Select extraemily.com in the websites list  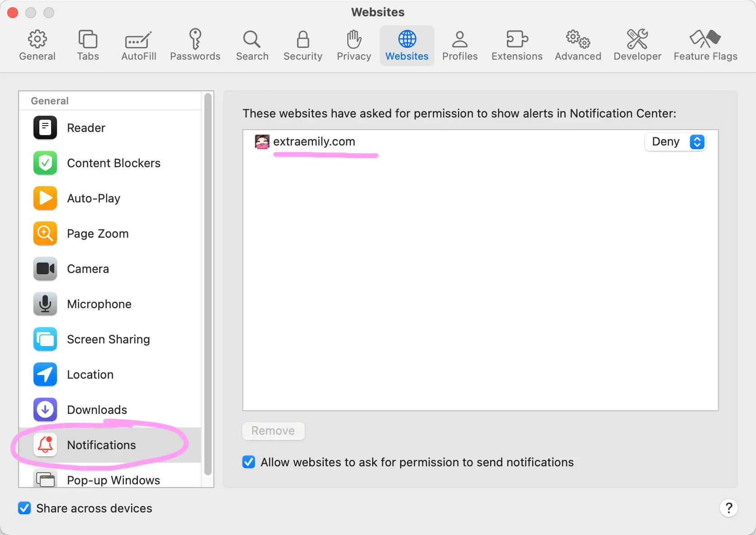click(314, 141)
